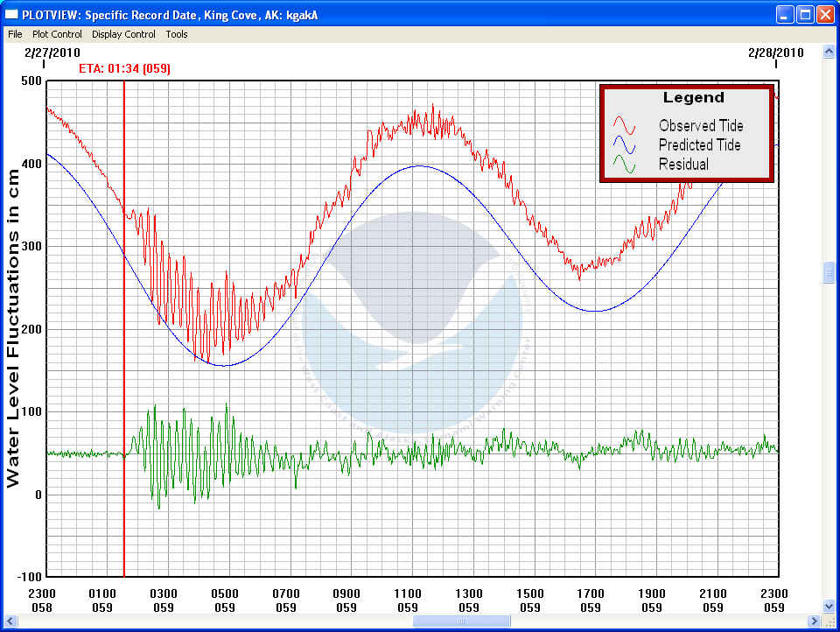The height and width of the screenshot is (632, 840).
Task: Click the 'Residual' legend label
Action: (683, 164)
